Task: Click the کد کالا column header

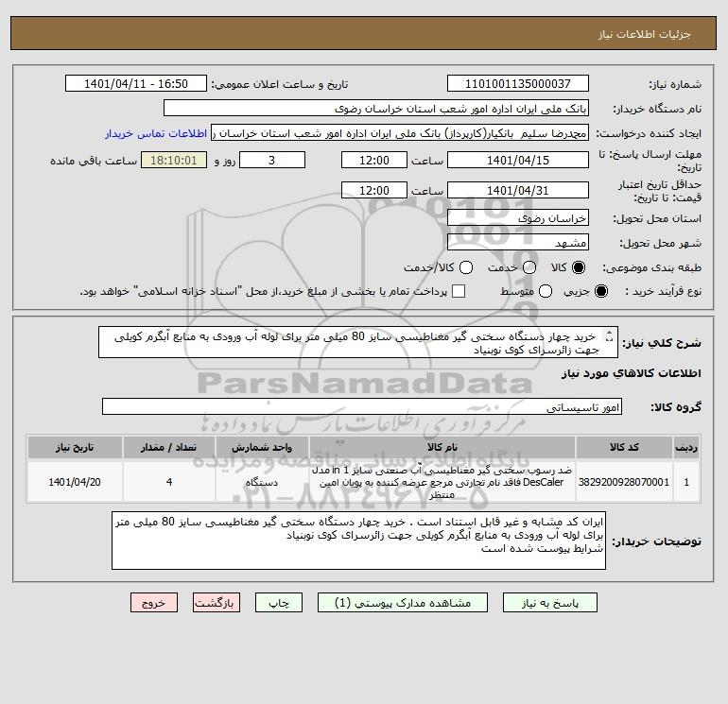Action: click(624, 447)
